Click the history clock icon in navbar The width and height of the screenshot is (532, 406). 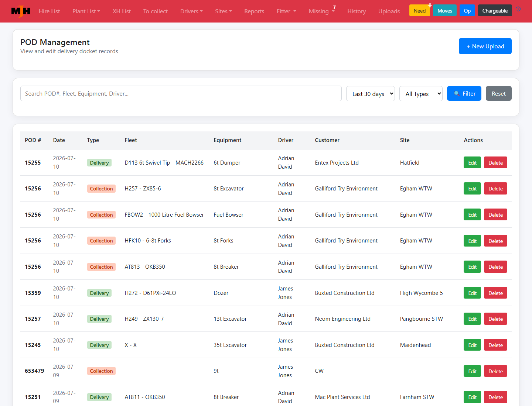(x=519, y=9)
